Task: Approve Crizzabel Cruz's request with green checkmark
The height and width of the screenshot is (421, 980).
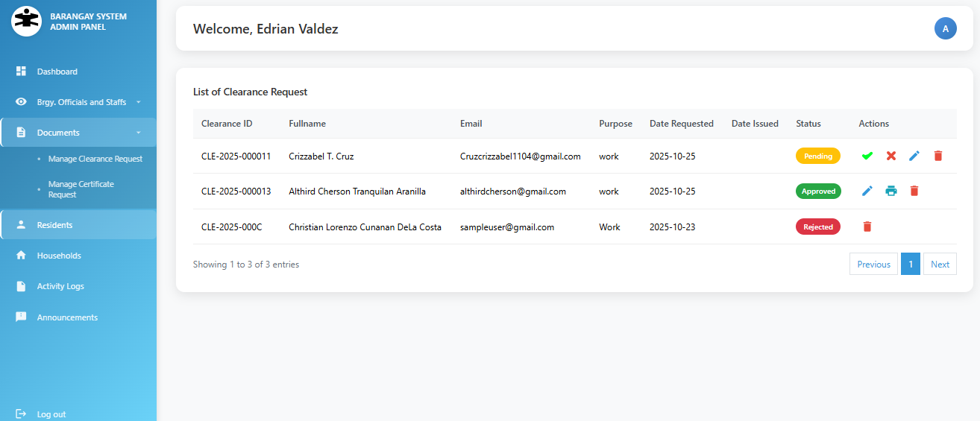Action: 867,156
